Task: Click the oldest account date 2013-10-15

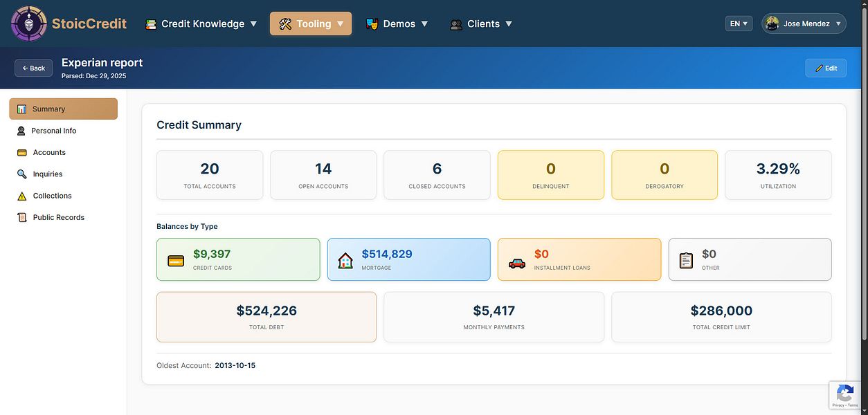Action: tap(235, 365)
